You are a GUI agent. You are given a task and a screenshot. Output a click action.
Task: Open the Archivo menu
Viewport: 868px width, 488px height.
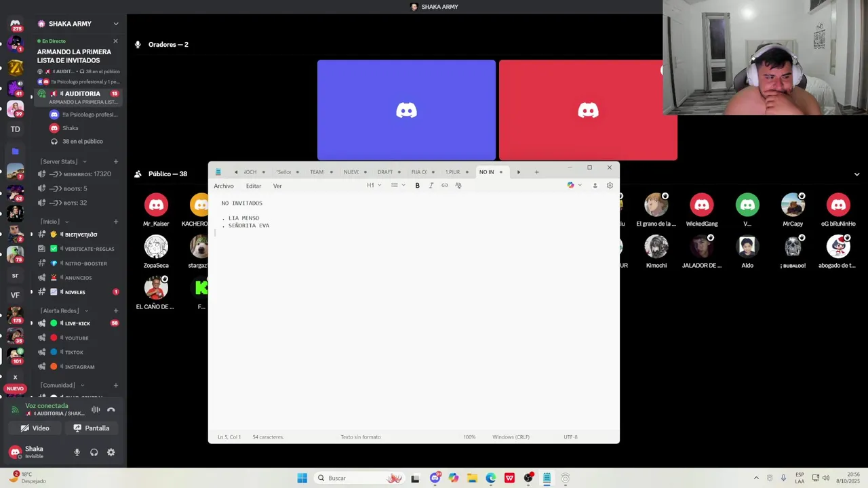[x=224, y=186]
